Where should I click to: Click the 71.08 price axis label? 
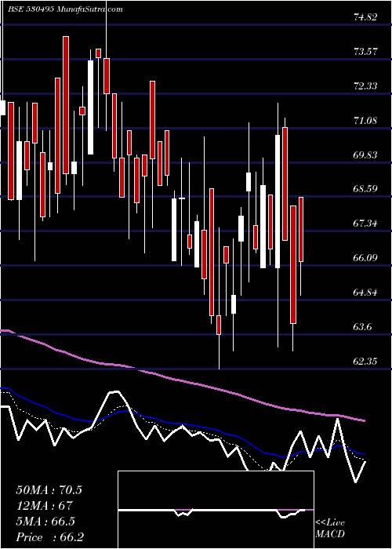coord(365,121)
